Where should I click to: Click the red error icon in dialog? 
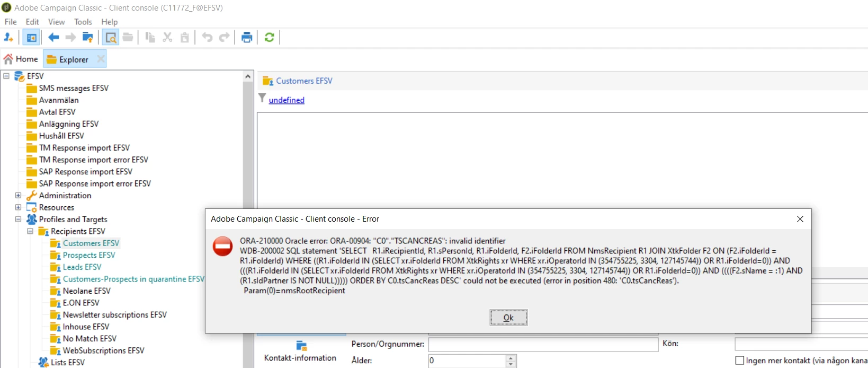(x=222, y=247)
